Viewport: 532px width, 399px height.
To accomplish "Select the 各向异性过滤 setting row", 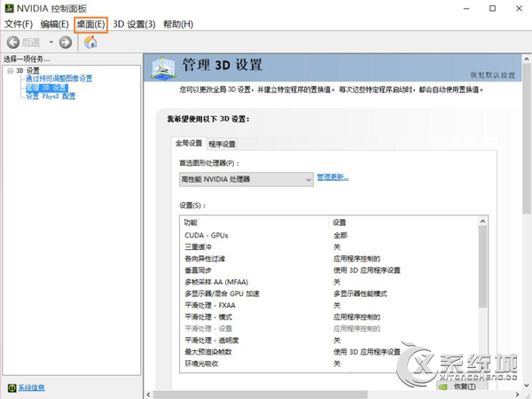I will click(x=329, y=259).
